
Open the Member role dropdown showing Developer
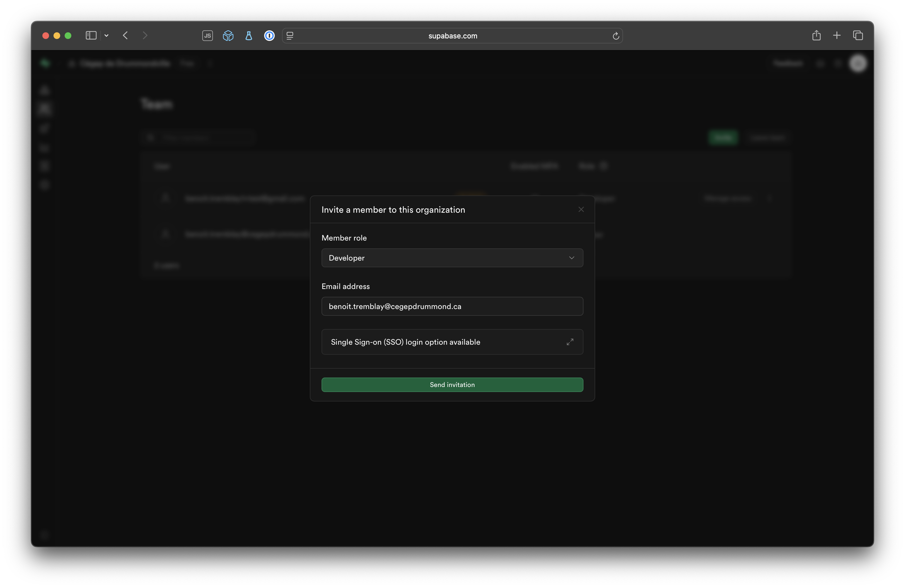coord(452,258)
